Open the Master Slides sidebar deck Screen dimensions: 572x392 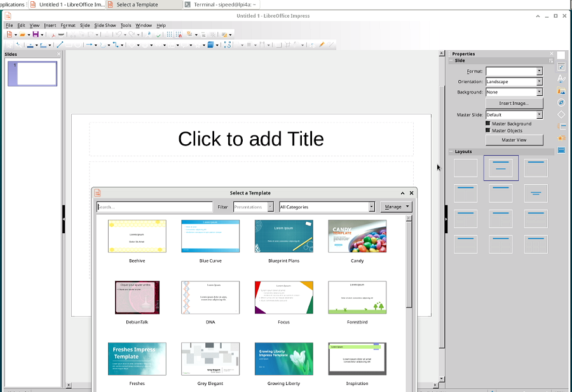[561, 150]
